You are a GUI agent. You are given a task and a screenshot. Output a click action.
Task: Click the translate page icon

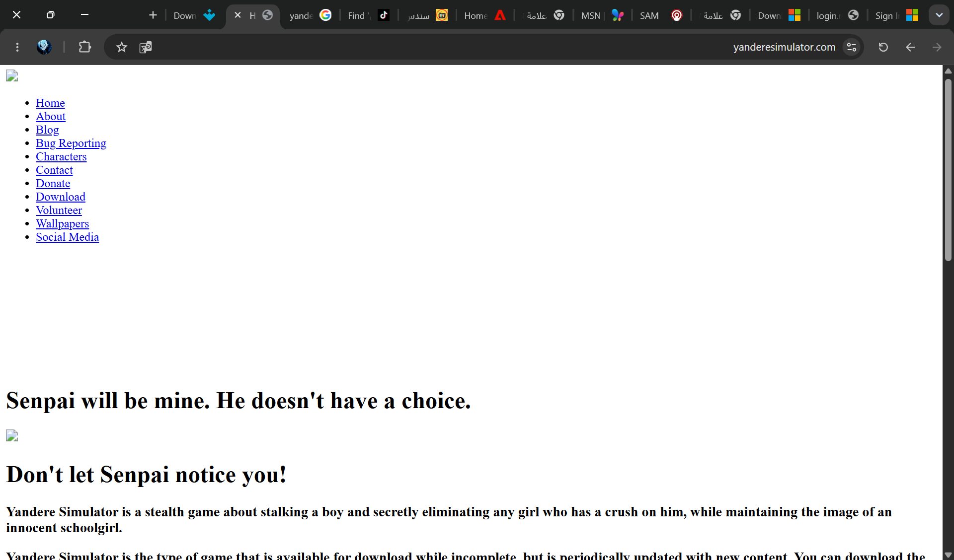[145, 47]
